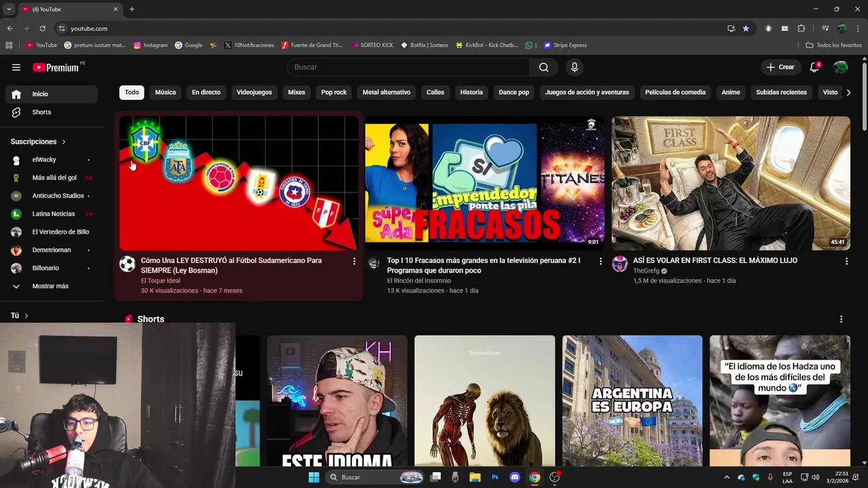This screenshot has width=868, height=488.
Task: Open Billonario subscription
Action: tap(52, 268)
